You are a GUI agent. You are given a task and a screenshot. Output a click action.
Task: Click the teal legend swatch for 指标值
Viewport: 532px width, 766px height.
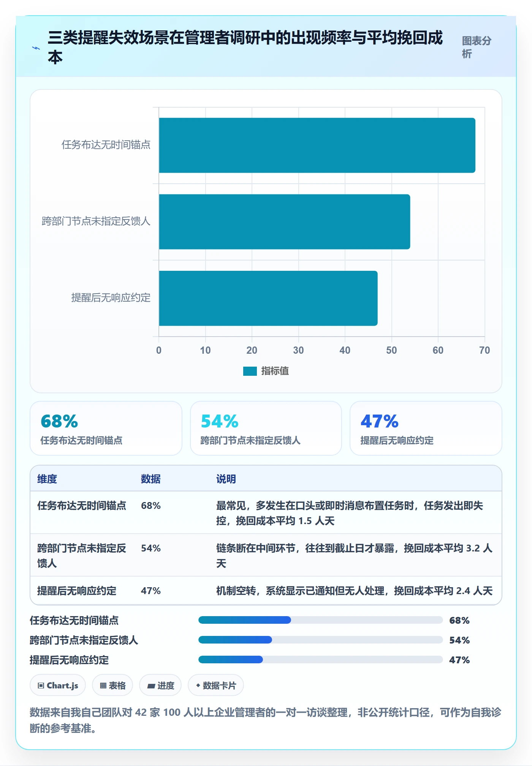click(x=250, y=371)
